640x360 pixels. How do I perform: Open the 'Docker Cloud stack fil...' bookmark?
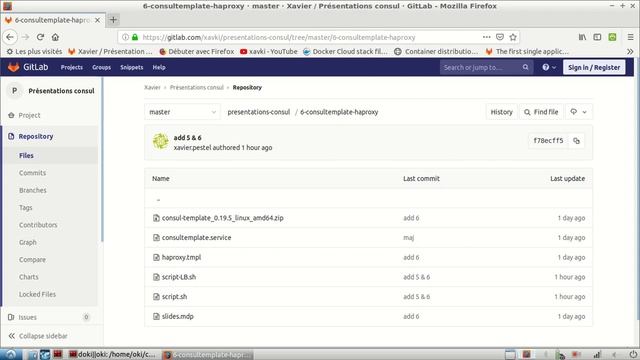(345, 51)
